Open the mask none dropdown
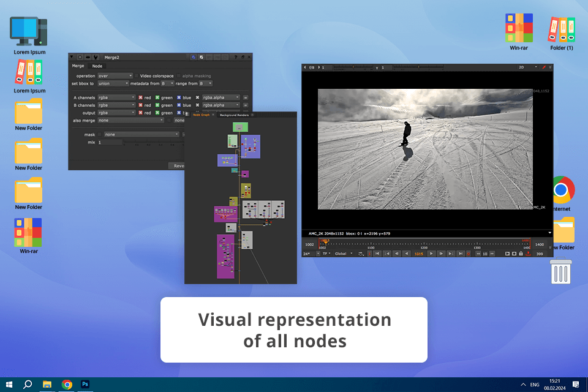Viewport: 588px width, 392px height. (141, 134)
